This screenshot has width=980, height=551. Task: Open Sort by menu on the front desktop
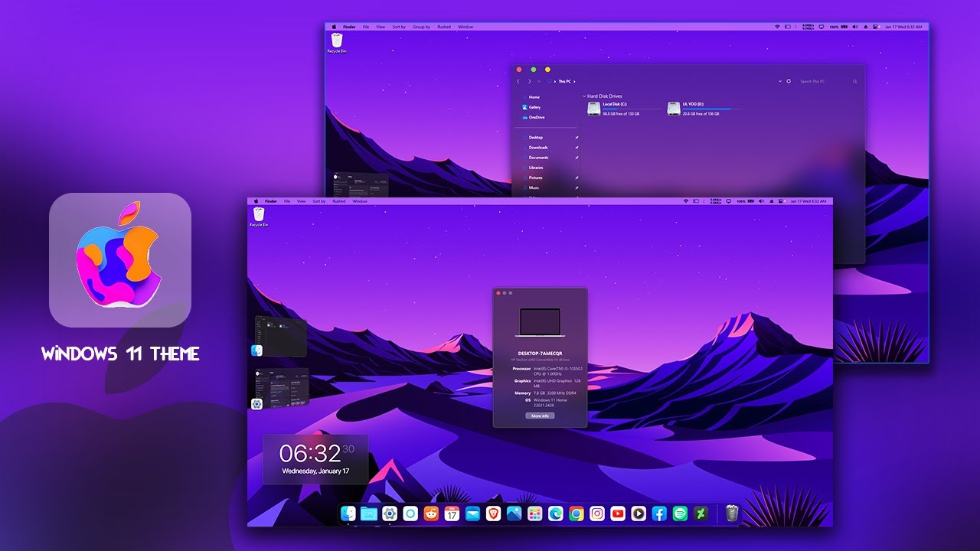coord(318,201)
